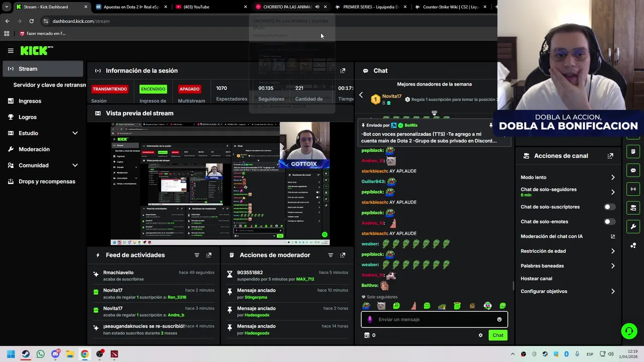This screenshot has height=362, width=644.
Task: Open Acciones de moderador filter icon
Action: tap(331, 255)
